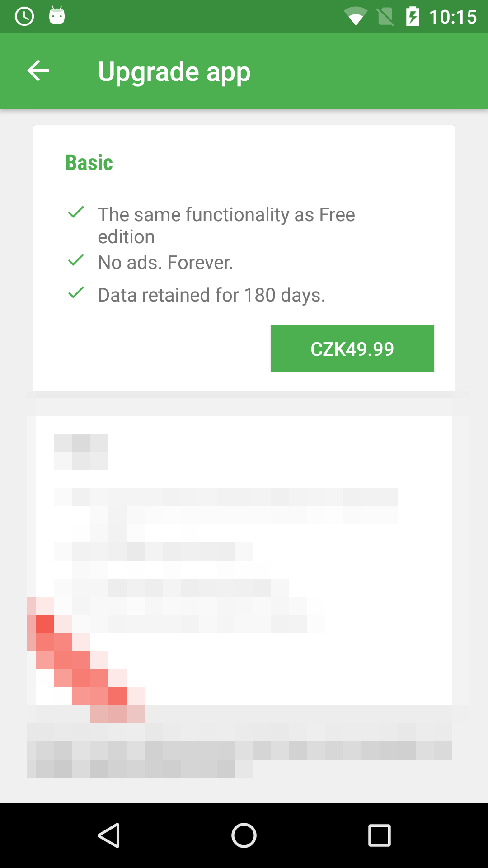Image resolution: width=488 pixels, height=868 pixels.
Task: Tap 'The same functionality as Free edition' text
Action: click(x=226, y=226)
